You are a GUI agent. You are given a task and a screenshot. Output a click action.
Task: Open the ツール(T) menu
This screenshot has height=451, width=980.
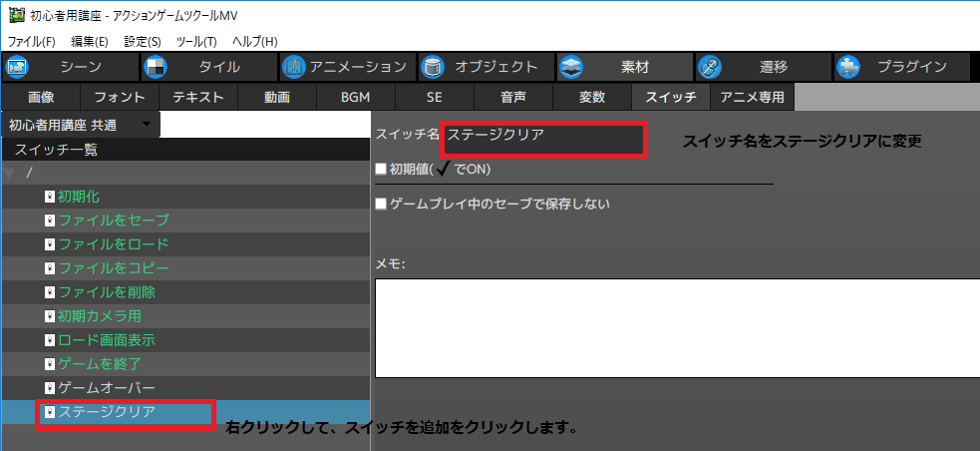pyautogui.click(x=196, y=42)
